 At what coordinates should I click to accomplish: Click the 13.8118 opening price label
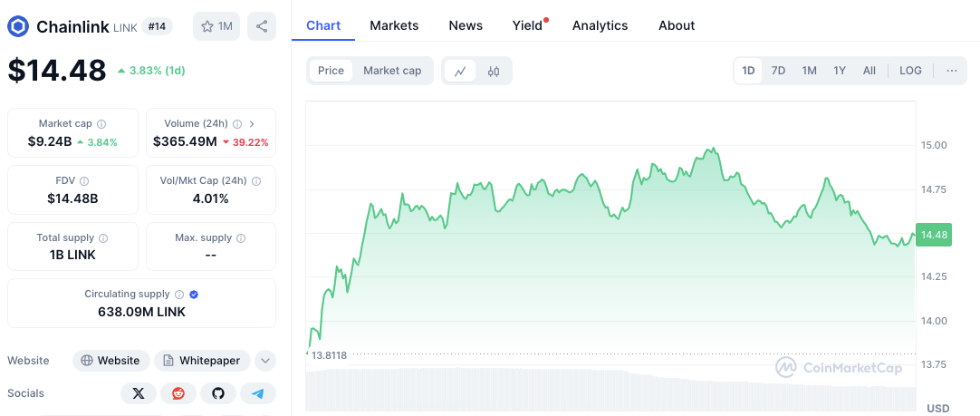pyautogui.click(x=330, y=355)
